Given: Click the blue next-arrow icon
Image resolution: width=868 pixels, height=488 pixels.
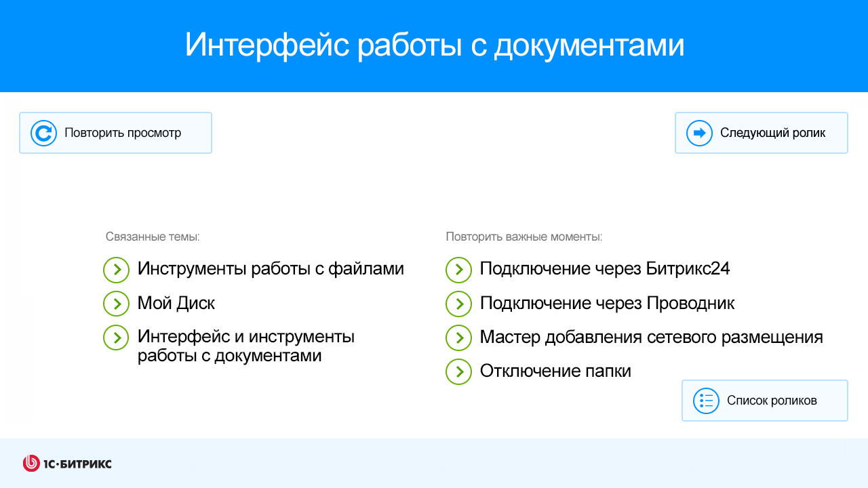Looking at the screenshot, I should pyautogui.click(x=699, y=133).
